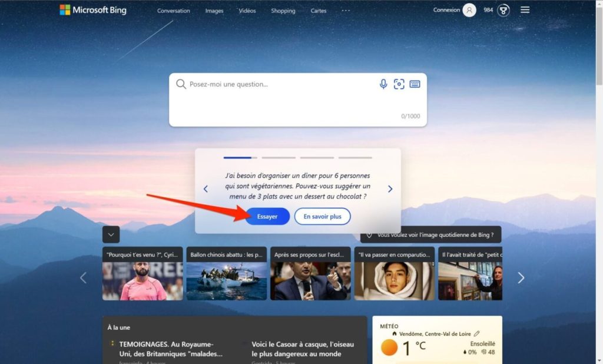This screenshot has height=364, width=603.
Task: Collapse news feed with down chevron
Action: [x=111, y=234]
